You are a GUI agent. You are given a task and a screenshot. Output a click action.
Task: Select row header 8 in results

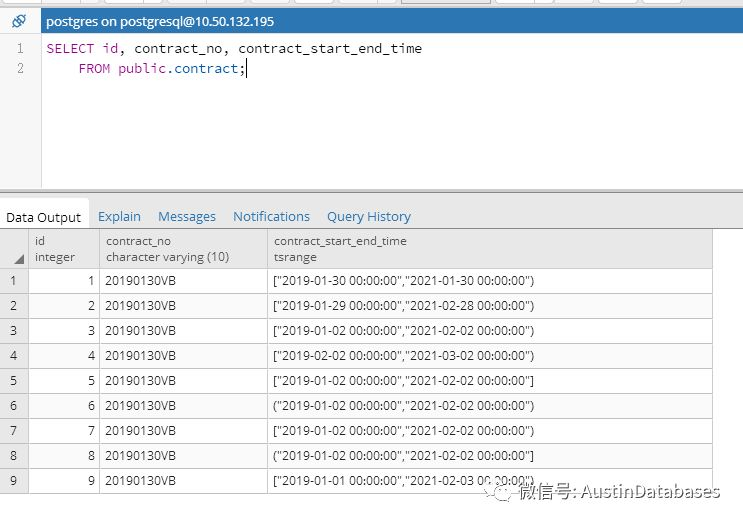(x=14, y=456)
